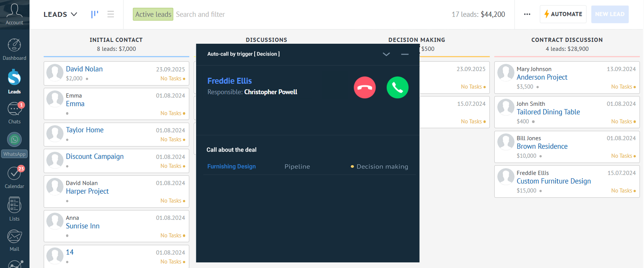This screenshot has height=268, width=644.
Task: Expand the LEADS dropdown menu
Action: tap(60, 14)
